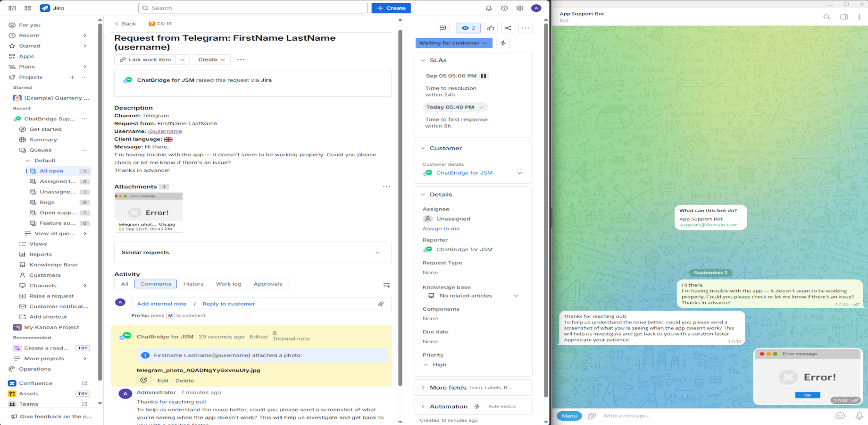Toggle Telegram side panel icon
Screen dimensions: 868x425
pyautogui.click(x=844, y=17)
